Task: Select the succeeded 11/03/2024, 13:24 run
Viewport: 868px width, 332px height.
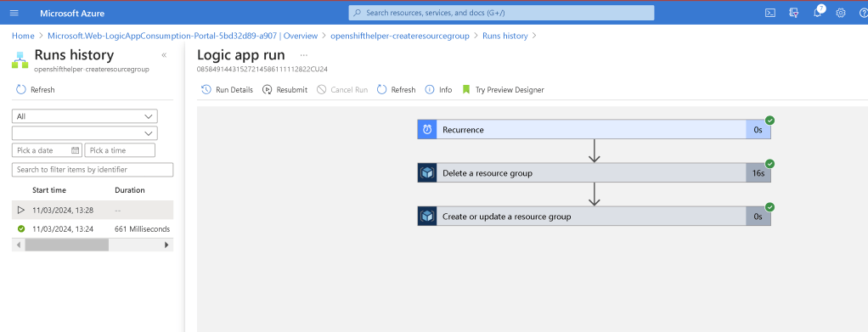Action: coord(93,228)
